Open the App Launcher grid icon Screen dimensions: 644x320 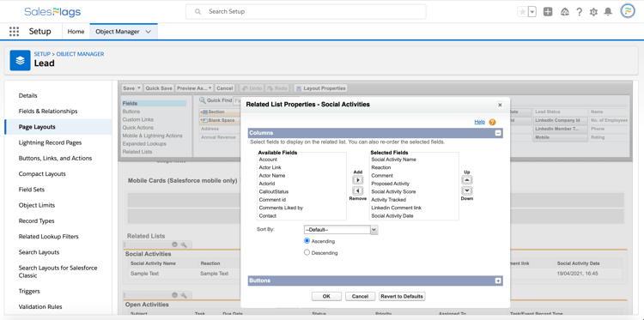tap(14, 32)
